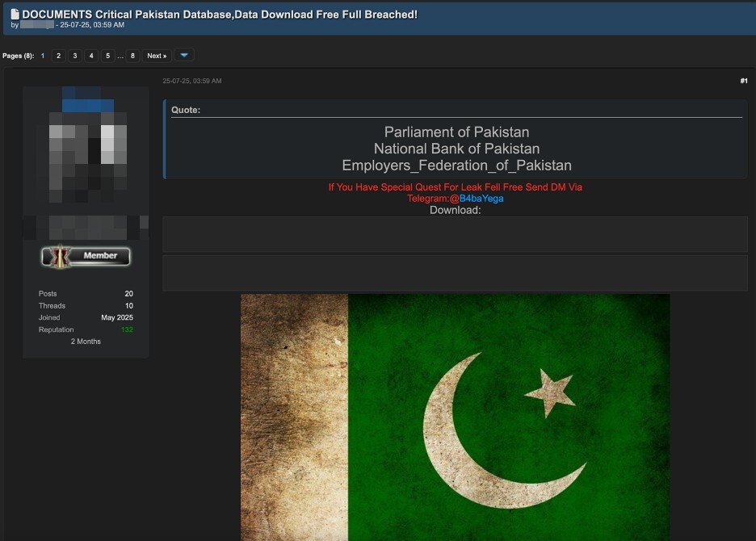Screen dimensions: 756x541
Task: Click the Next » pagination button
Action: (157, 56)
